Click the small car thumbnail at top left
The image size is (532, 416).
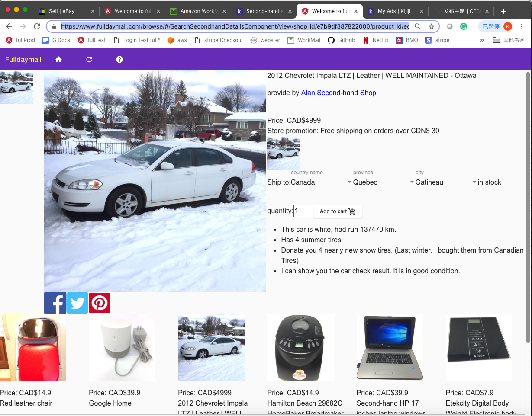[16, 87]
